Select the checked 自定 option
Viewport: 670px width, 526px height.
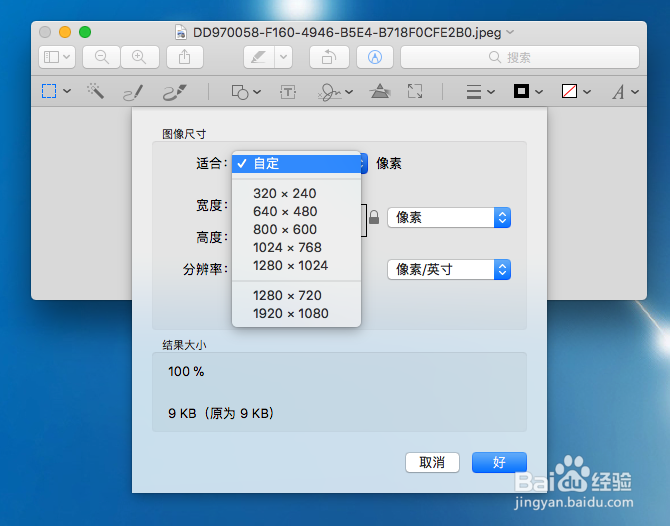click(297, 164)
